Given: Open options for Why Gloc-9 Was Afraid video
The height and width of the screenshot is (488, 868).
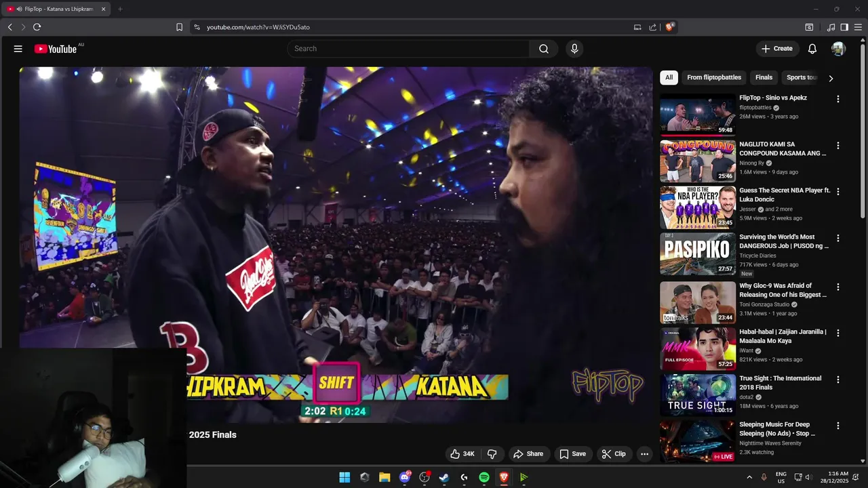Looking at the screenshot, I should point(837,287).
